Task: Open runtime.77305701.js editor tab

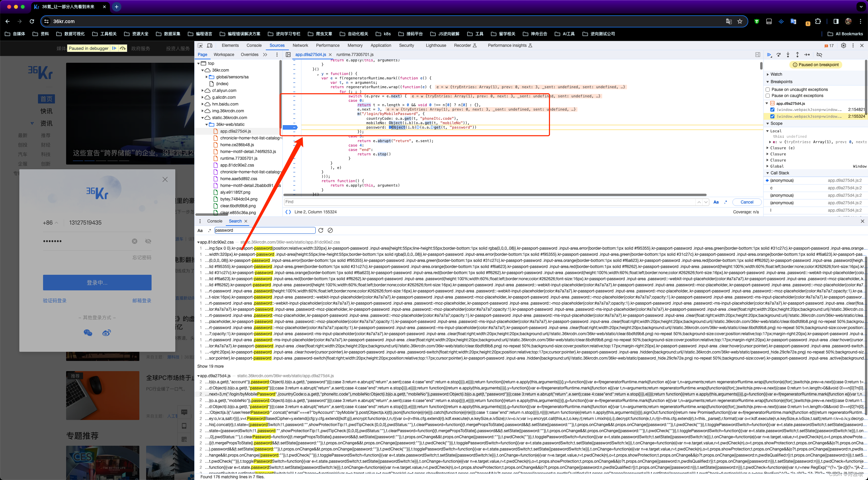Action: (x=355, y=55)
